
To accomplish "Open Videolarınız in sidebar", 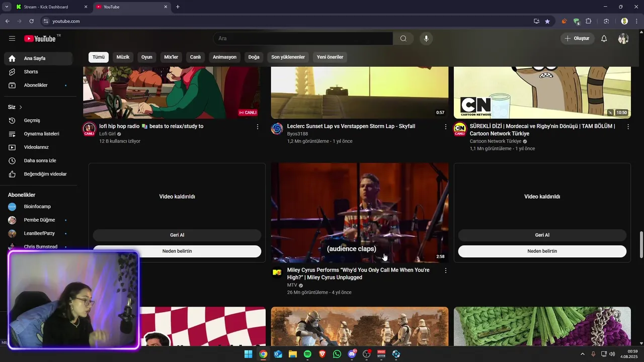I will tap(38, 147).
